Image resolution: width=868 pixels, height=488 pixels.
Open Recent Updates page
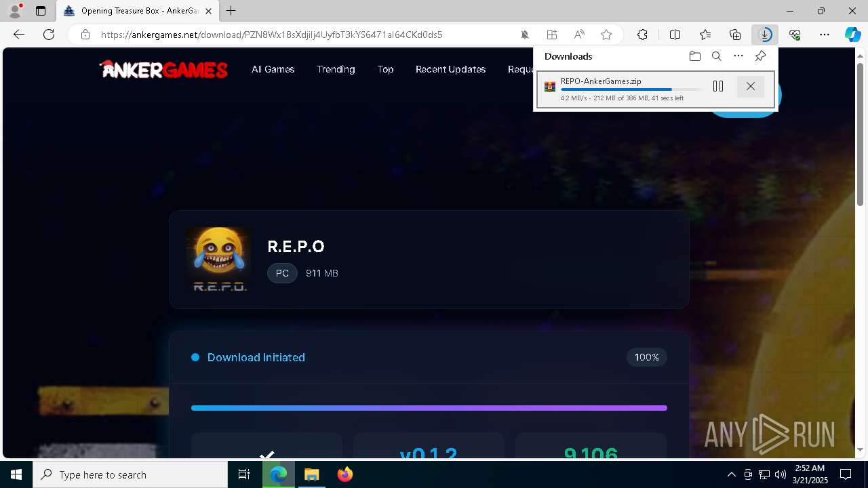(x=450, y=69)
